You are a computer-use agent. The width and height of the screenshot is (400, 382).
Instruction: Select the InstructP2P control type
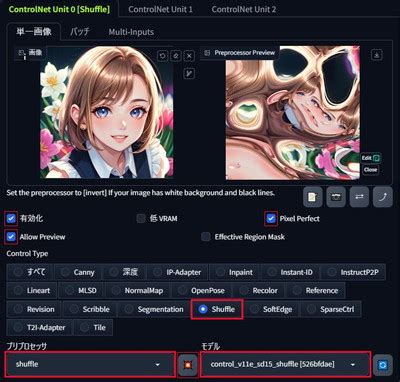(353, 272)
